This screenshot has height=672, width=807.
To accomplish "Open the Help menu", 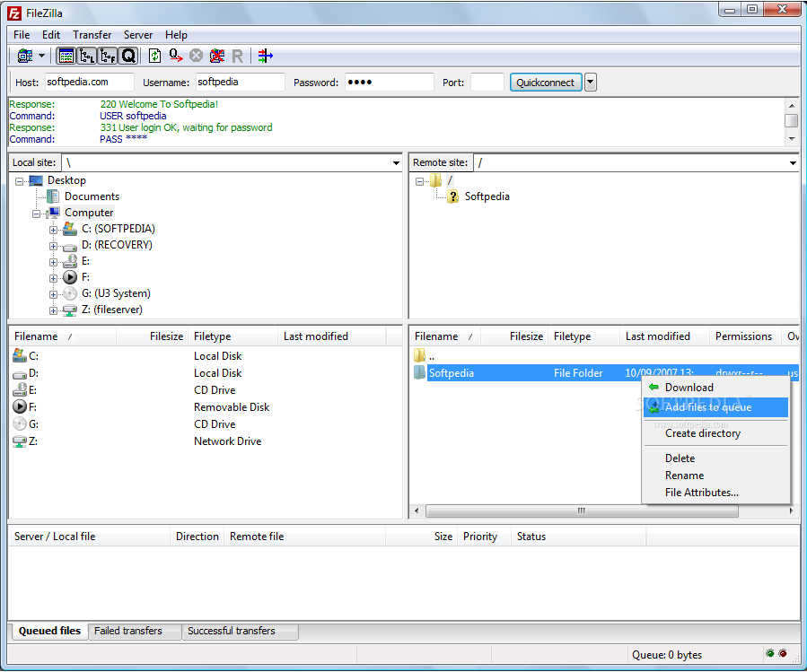I will tap(176, 35).
